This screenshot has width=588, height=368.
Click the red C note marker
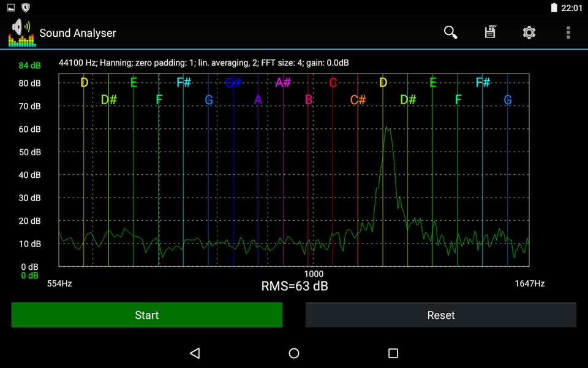click(x=333, y=83)
